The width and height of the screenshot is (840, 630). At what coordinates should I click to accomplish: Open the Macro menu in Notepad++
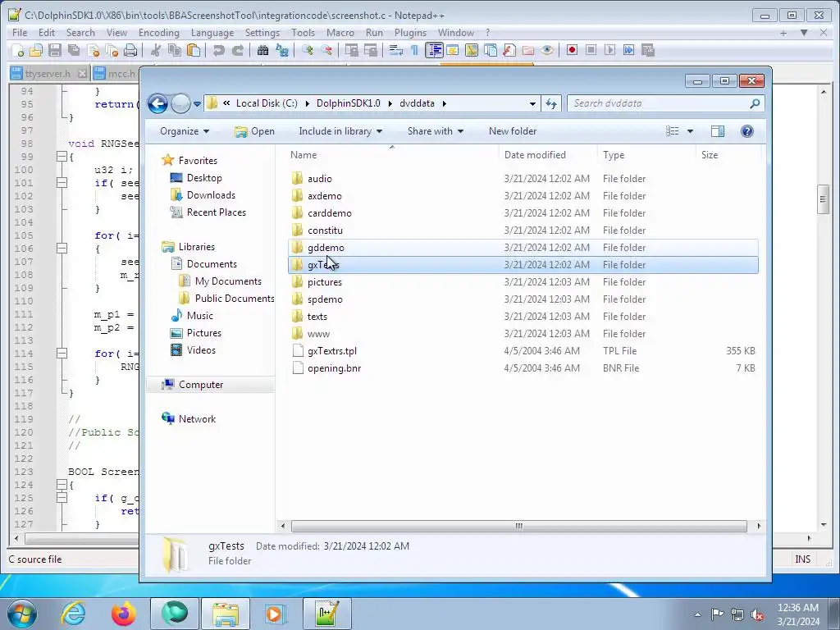340,33
